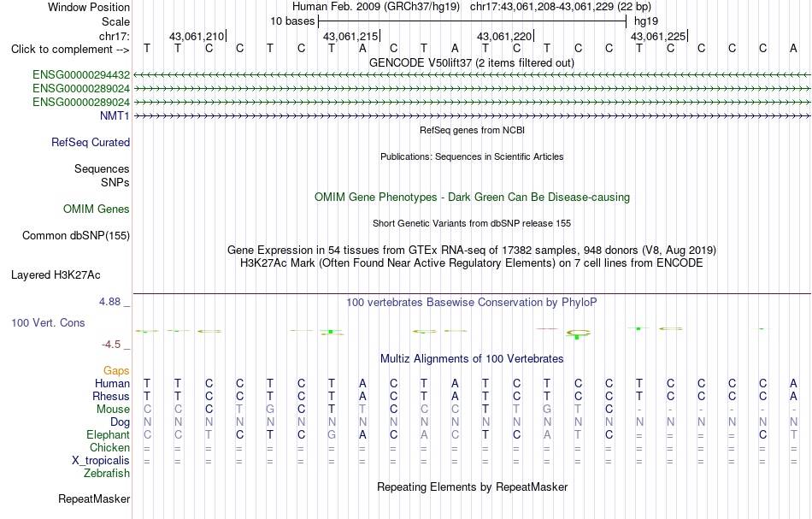Image resolution: width=812 pixels, height=519 pixels.
Task: Click the Zebrafish alignment row label
Action: point(107,473)
